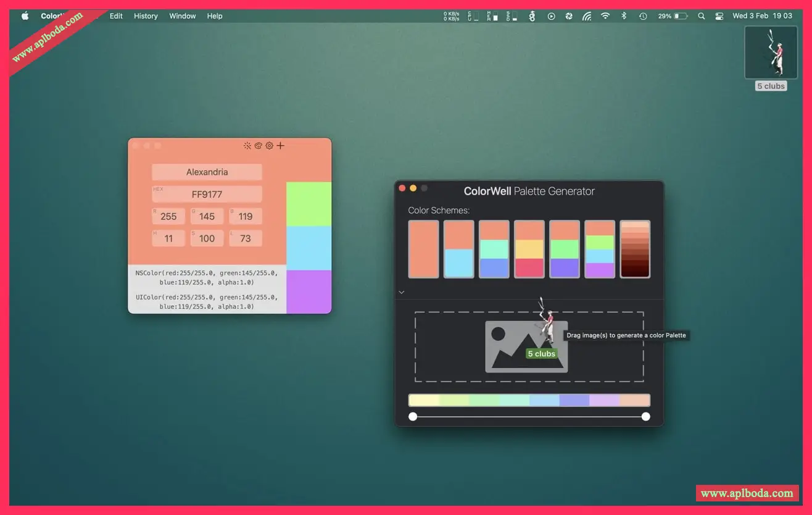Click the magic wand icon in color window
This screenshot has width=812, height=515.
click(247, 146)
